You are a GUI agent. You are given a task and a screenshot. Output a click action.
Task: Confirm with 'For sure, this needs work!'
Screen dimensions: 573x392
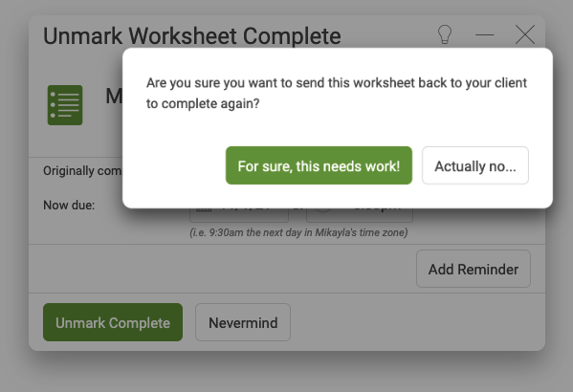[319, 165]
